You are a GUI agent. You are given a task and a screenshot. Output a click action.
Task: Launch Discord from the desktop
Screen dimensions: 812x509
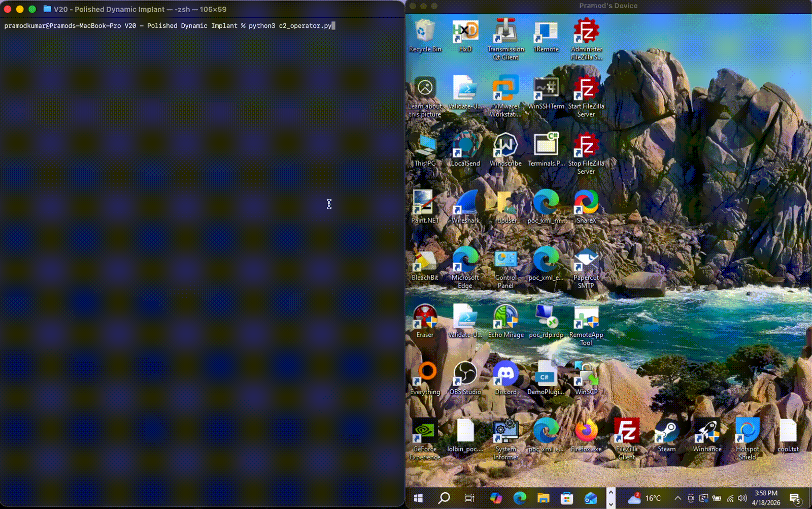pyautogui.click(x=505, y=378)
